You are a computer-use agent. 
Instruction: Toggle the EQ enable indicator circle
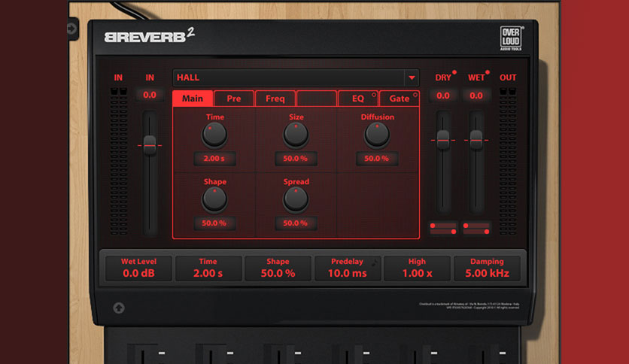[x=374, y=95]
